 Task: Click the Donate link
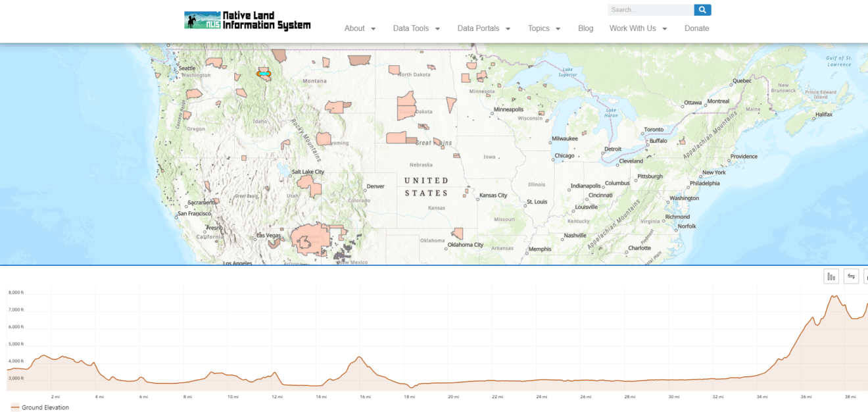696,28
